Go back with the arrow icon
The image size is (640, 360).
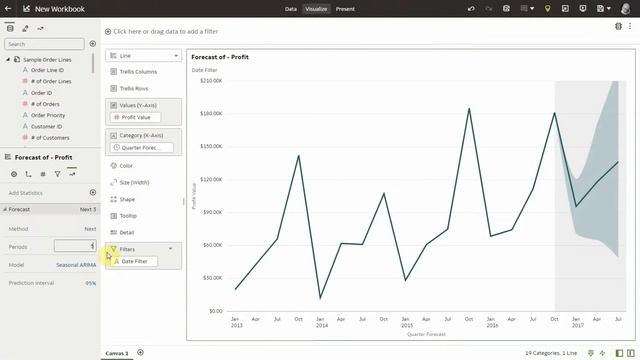[8, 9]
